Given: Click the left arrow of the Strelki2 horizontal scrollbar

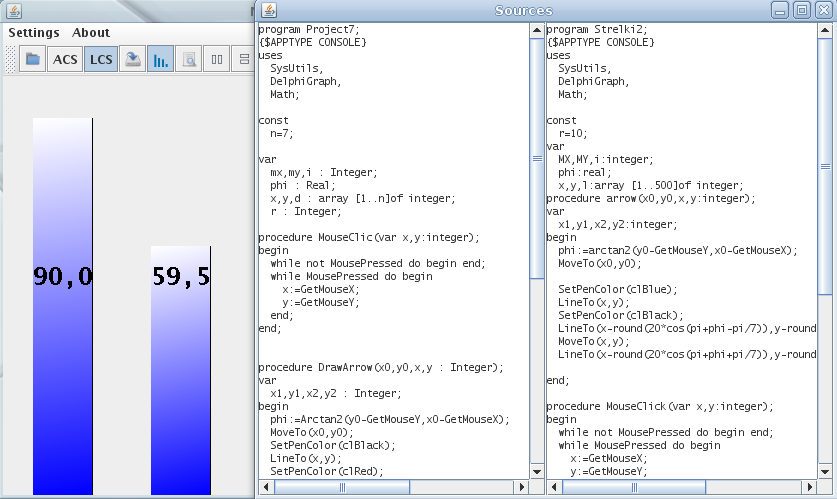Looking at the screenshot, I should tap(554, 487).
